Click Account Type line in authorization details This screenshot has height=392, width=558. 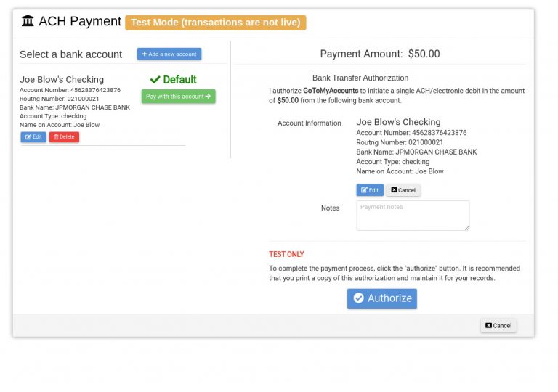pos(393,161)
